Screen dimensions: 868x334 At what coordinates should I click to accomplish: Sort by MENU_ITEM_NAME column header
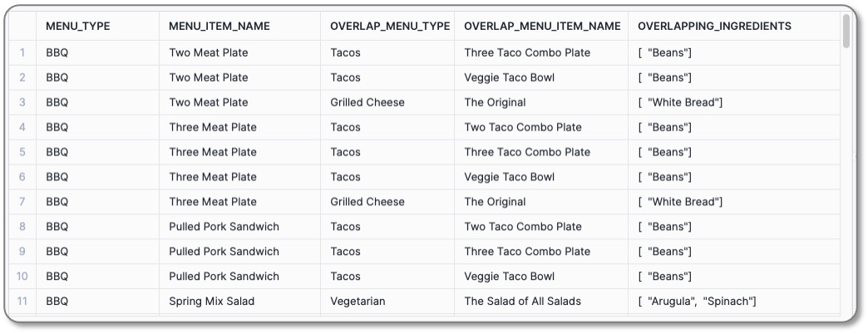pos(219,26)
